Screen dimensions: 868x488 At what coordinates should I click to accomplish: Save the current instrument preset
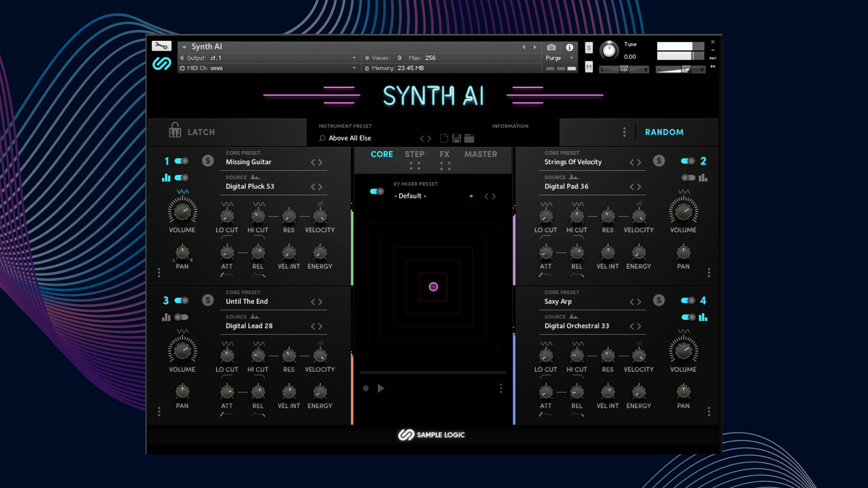[x=457, y=139]
